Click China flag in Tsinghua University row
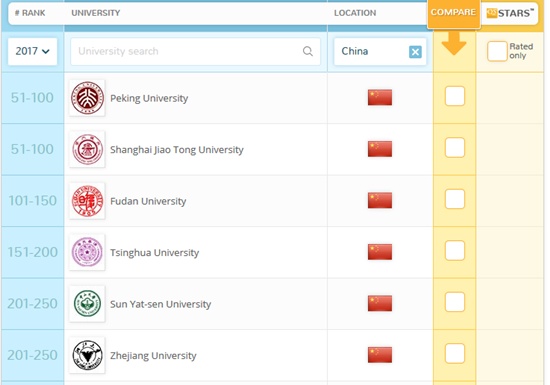550x385 pixels. (380, 252)
